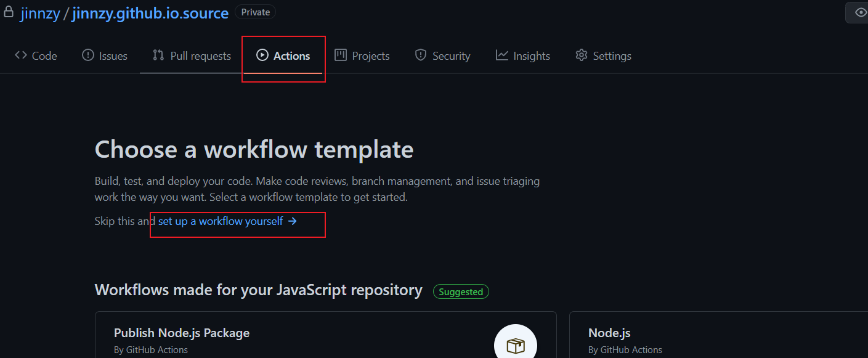Viewport: 868px width, 358px height.
Task: Click the Code tab brackets icon
Action: pos(21,55)
